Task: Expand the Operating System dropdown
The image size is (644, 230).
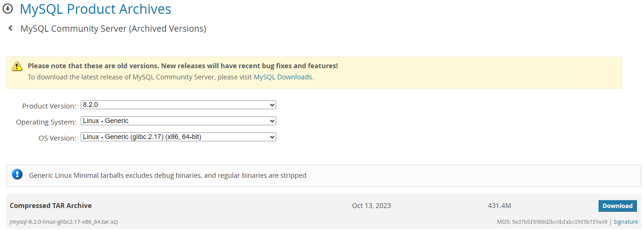Action: (178, 121)
